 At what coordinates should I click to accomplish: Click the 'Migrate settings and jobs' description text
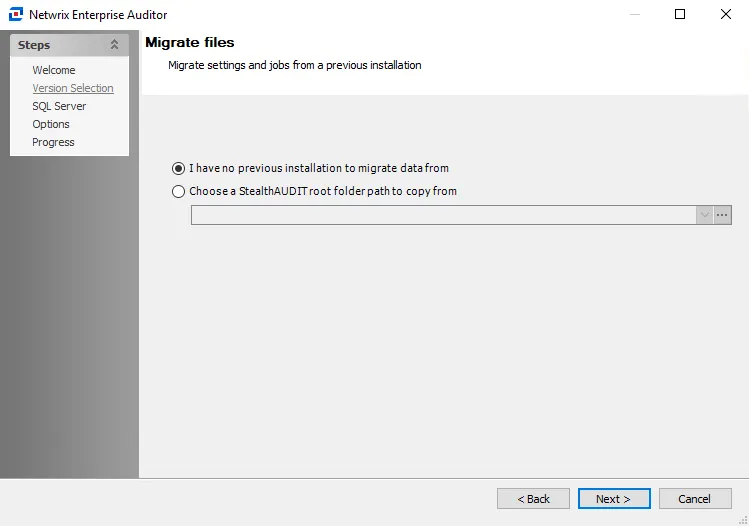[x=295, y=65]
